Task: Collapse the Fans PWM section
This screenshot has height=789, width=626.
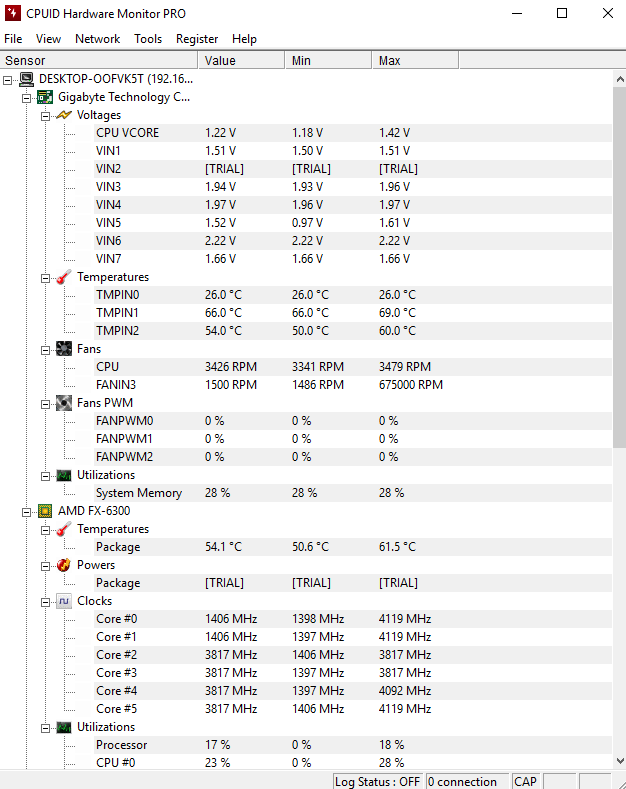Action: tap(45, 404)
